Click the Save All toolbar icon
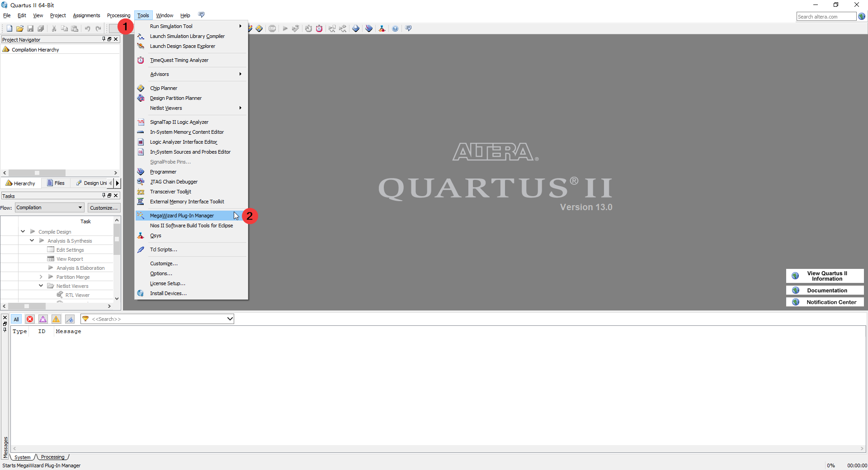 pyautogui.click(x=41, y=28)
